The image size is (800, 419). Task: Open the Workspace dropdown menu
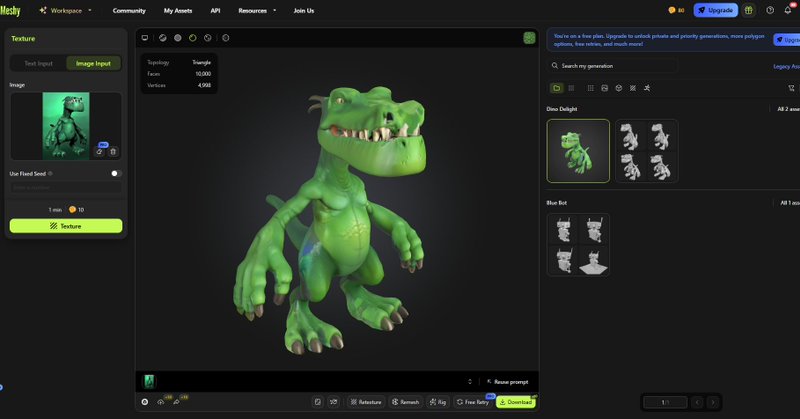(x=65, y=10)
